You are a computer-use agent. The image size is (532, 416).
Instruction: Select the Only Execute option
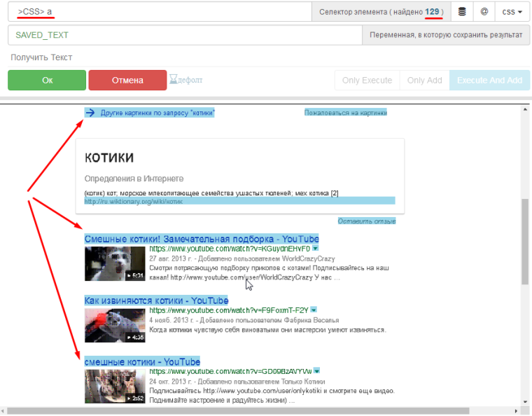[367, 80]
